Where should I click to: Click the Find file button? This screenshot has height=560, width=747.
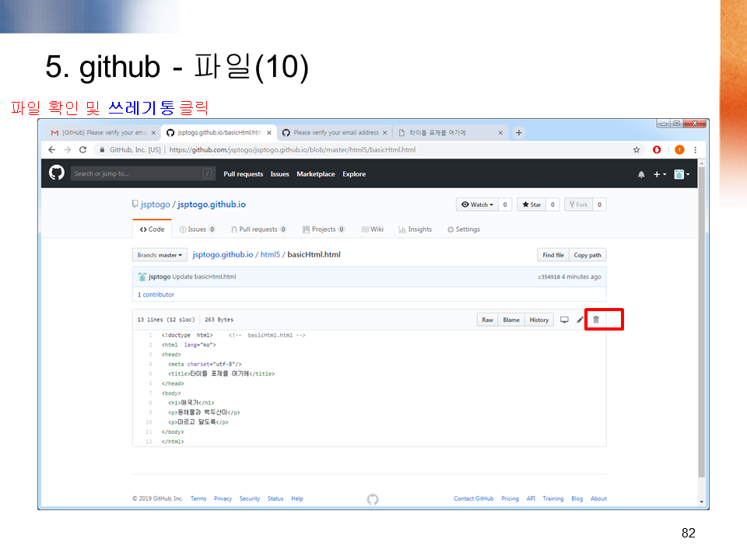coord(553,255)
